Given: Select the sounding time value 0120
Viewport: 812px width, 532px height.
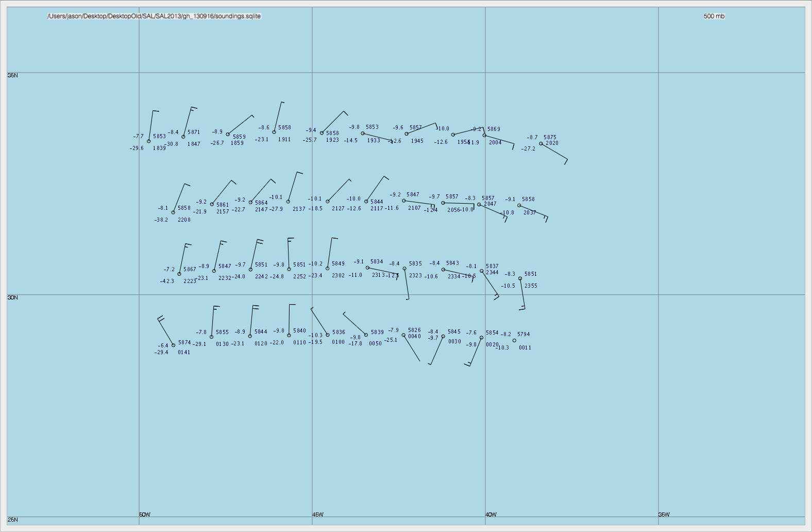Looking at the screenshot, I should [x=261, y=344].
